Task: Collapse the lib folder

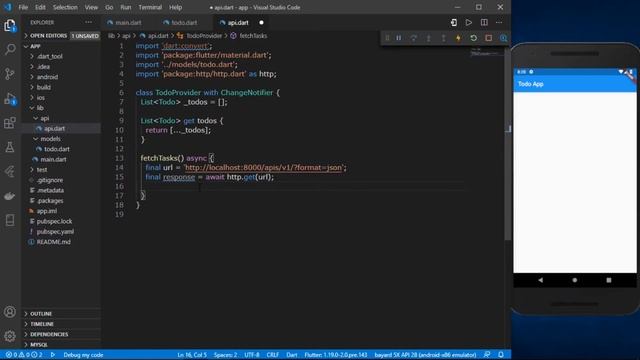Action: [x=40, y=108]
